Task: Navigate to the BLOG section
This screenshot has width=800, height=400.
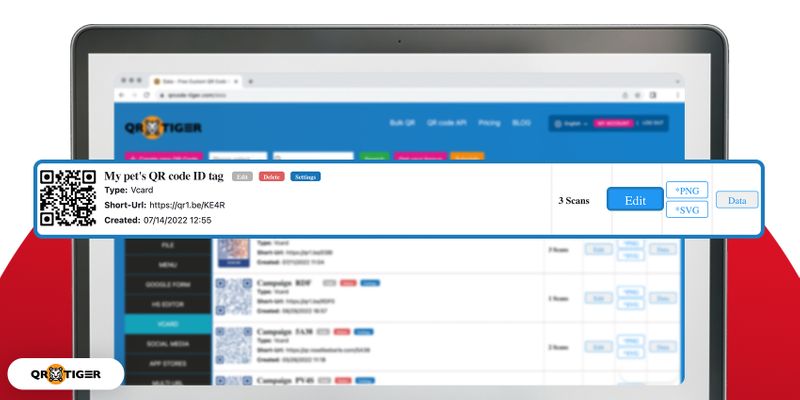Action: (x=521, y=123)
